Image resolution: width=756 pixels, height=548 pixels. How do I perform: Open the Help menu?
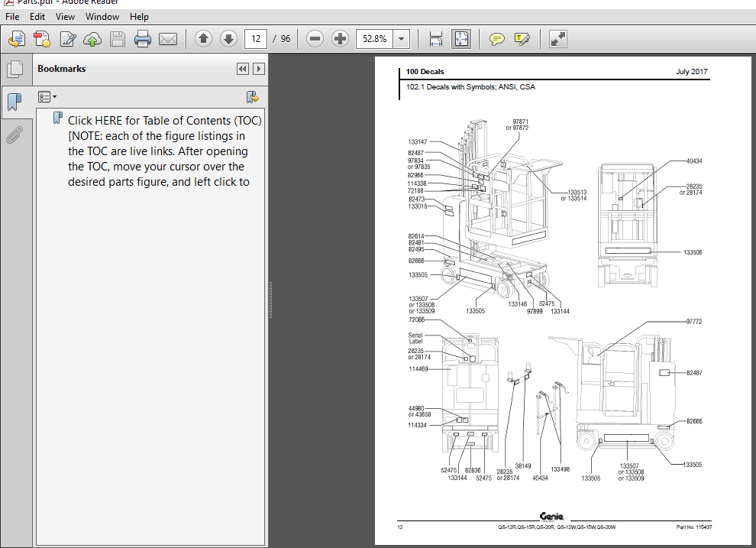pos(139,17)
